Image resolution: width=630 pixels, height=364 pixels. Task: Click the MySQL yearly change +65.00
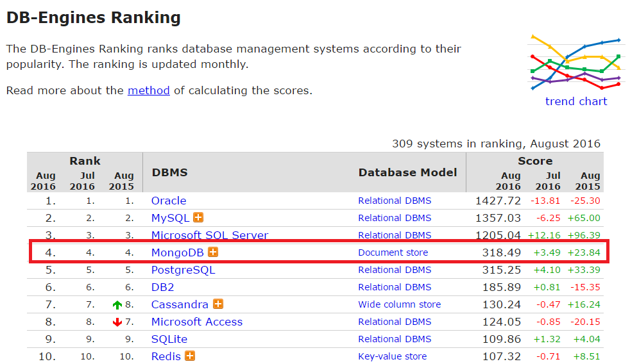point(584,218)
